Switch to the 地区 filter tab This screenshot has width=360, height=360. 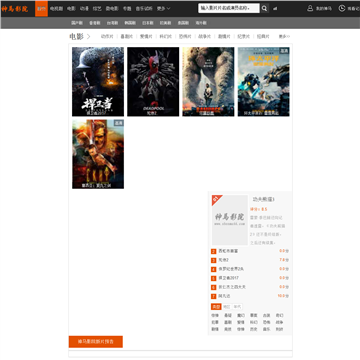[227, 307]
